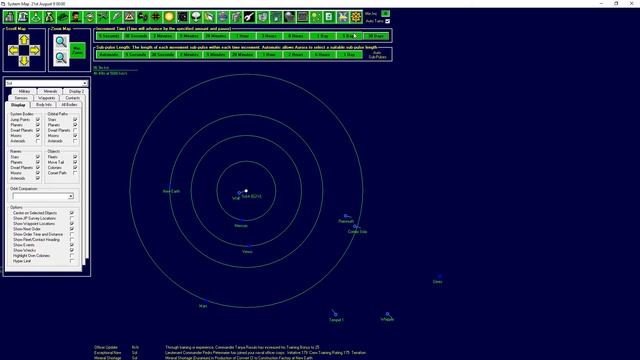640x360 pixels.
Task: Set sub-pulse length to Automatic
Action: click(x=109, y=54)
